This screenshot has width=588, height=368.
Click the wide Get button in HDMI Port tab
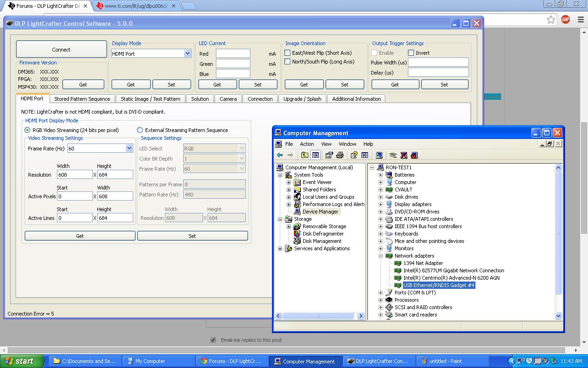(x=80, y=236)
